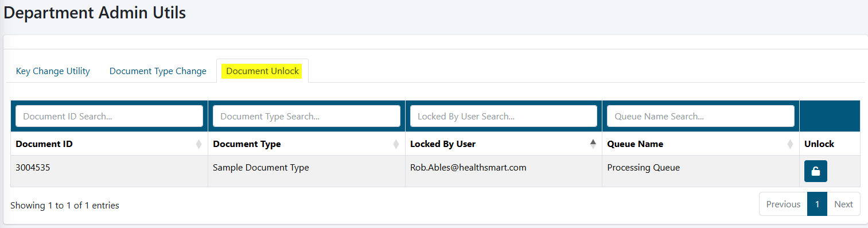Switch to the Document Type Change tab

pyautogui.click(x=158, y=71)
